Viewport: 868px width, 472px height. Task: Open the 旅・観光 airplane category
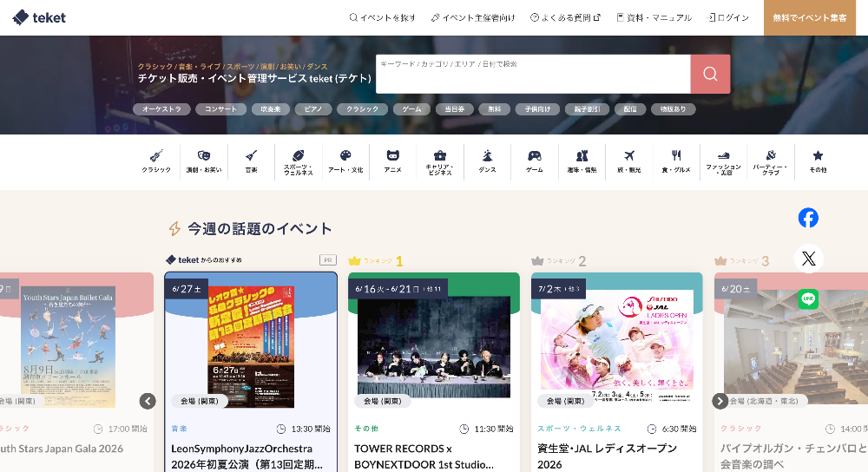click(x=628, y=161)
